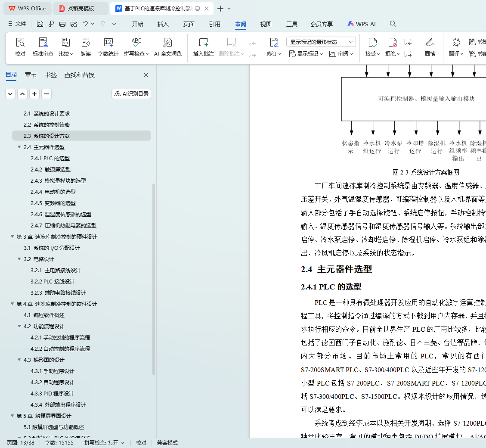Click WPS Office home tab
Viewport: 486px width, 448px height.
point(27,9)
